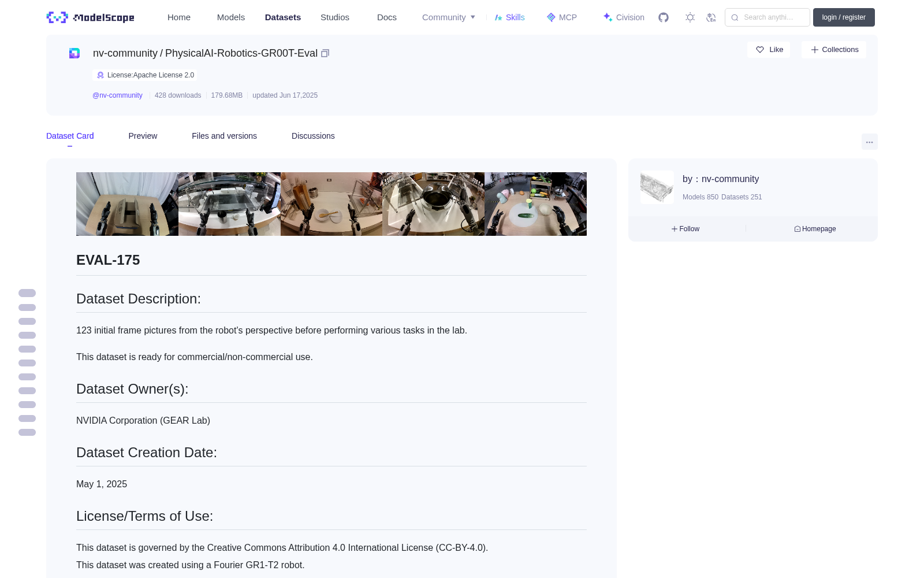Viewport: 924px width, 578px height.
Task: Switch site language with translate icon
Action: [711, 17]
